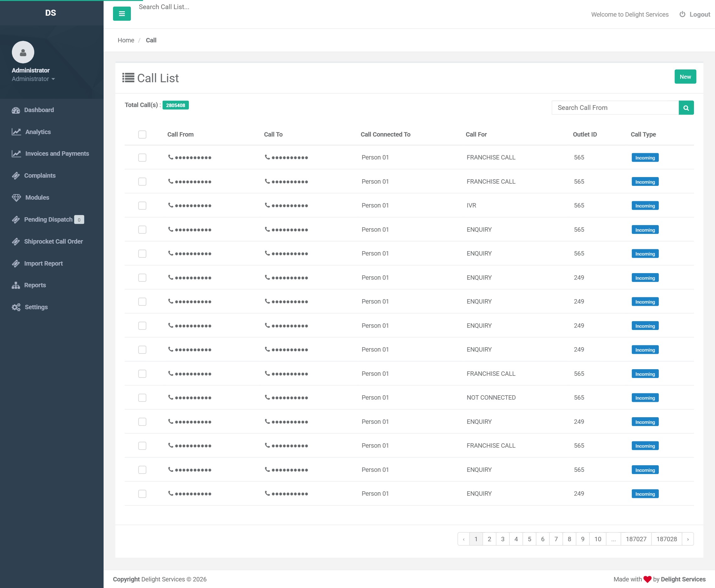The image size is (715, 588).
Task: Click the Call List heading list icon
Action: (128, 78)
